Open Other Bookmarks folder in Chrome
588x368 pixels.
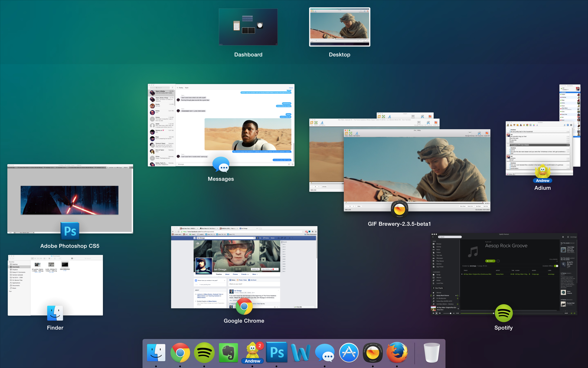point(311,234)
